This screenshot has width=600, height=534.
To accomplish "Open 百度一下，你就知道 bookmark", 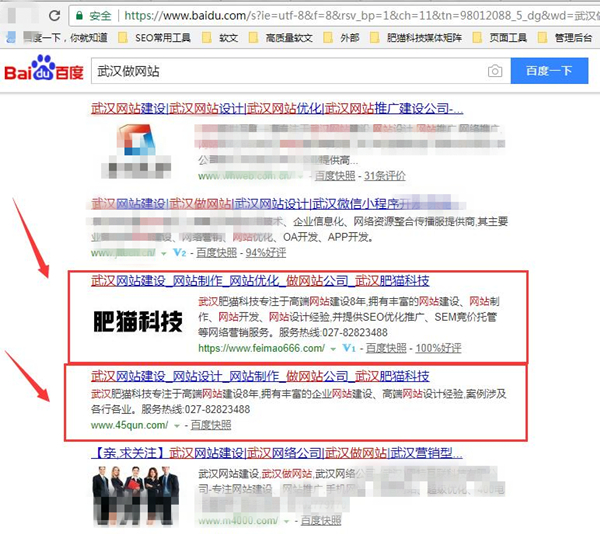I will coord(57,37).
